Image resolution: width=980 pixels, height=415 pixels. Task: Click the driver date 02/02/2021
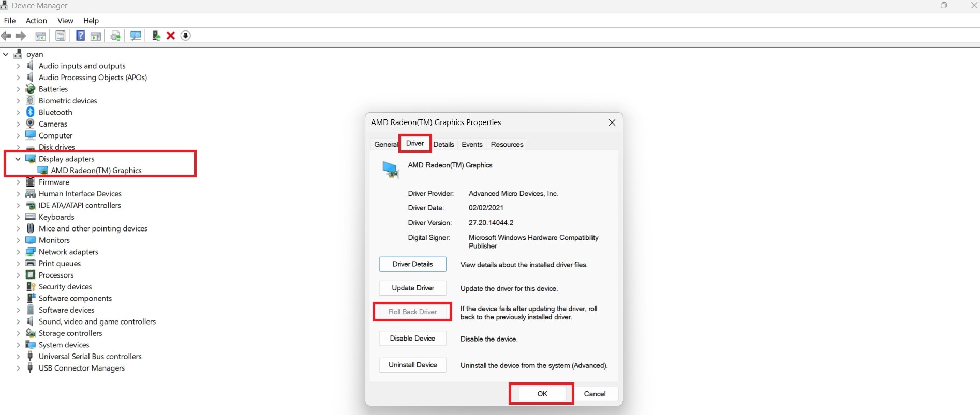tap(486, 208)
